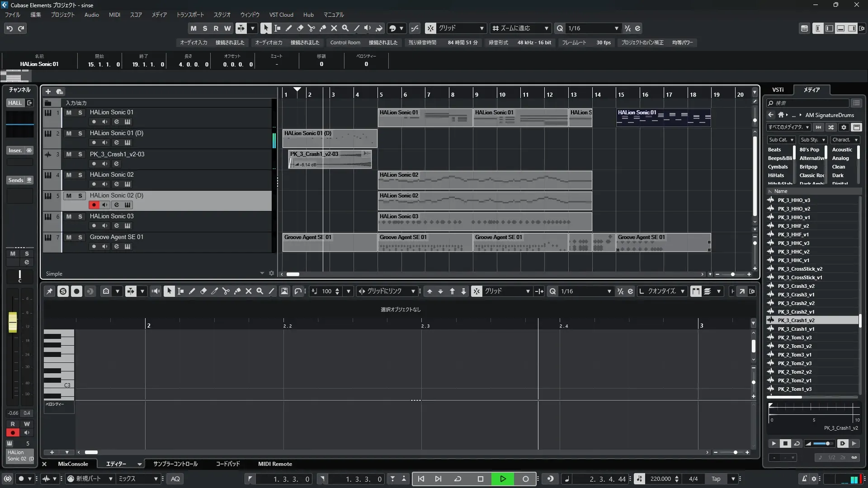
Task: Click the Add Track plus icon
Action: [48, 91]
